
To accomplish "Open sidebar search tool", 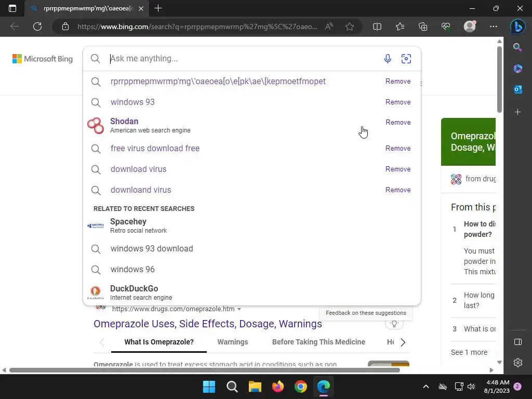I will [517, 47].
